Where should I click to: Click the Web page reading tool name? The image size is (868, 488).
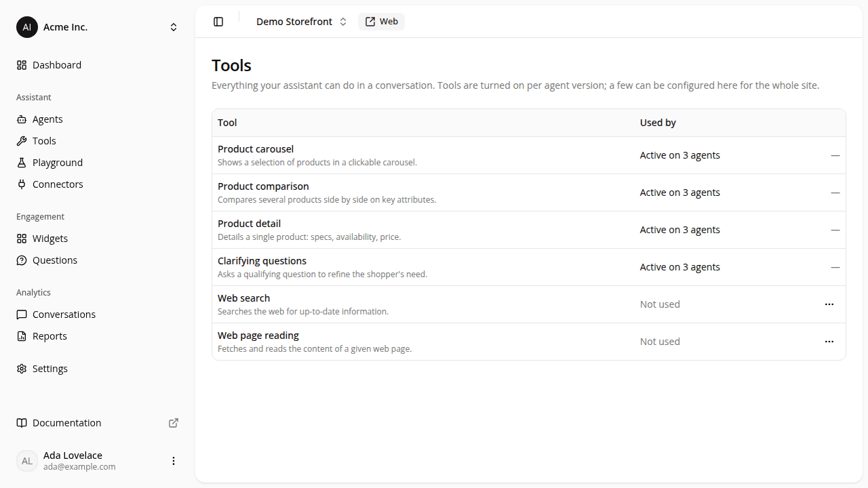click(x=258, y=335)
